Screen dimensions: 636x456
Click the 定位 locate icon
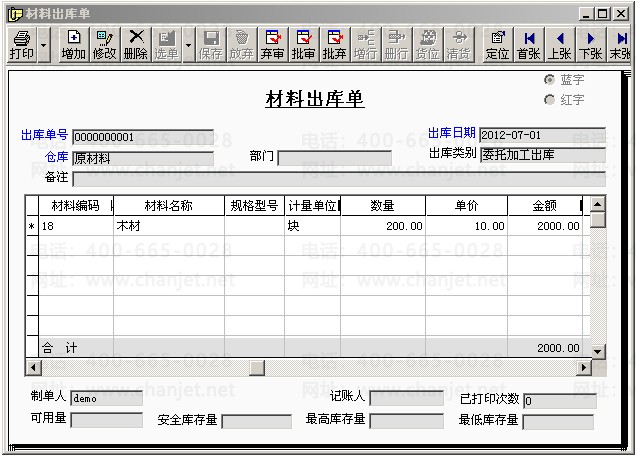click(498, 45)
